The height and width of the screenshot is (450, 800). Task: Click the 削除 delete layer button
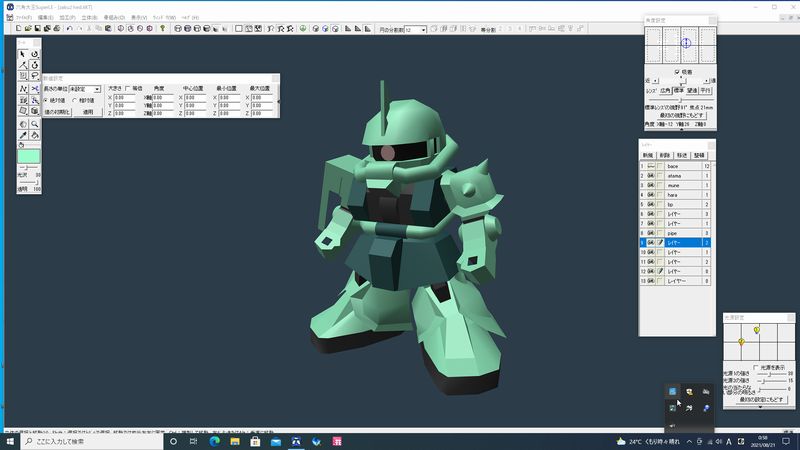coord(665,155)
